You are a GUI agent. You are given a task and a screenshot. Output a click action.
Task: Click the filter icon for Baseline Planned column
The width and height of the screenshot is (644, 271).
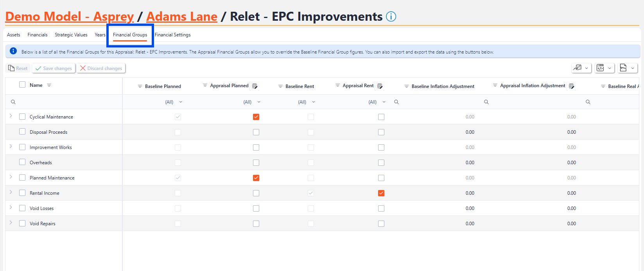pos(140,86)
